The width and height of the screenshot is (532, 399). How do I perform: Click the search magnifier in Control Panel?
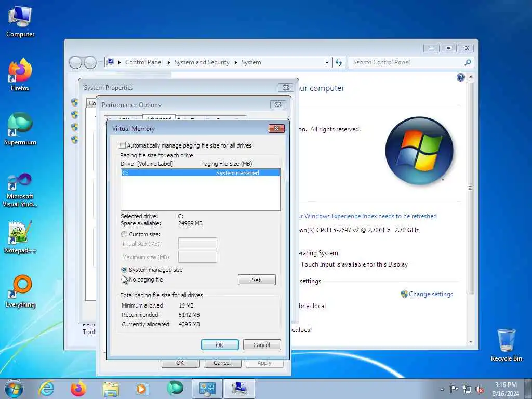[468, 62]
